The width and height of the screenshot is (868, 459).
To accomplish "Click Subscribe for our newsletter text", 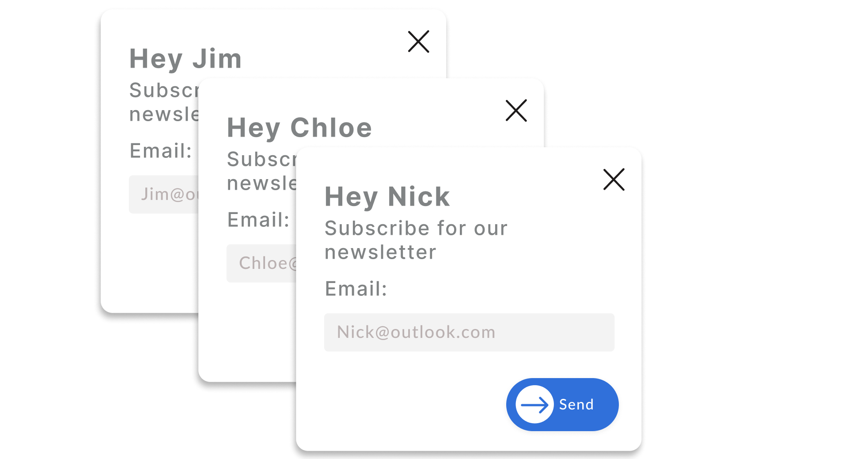I will 416,240.
